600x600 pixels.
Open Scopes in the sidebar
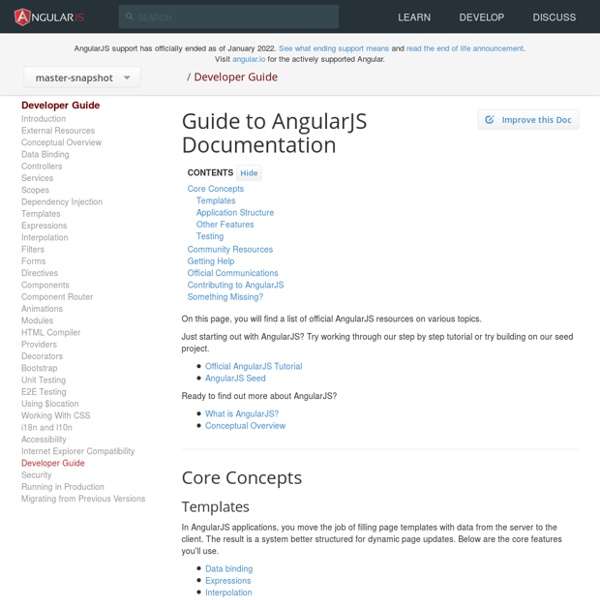pos(35,190)
